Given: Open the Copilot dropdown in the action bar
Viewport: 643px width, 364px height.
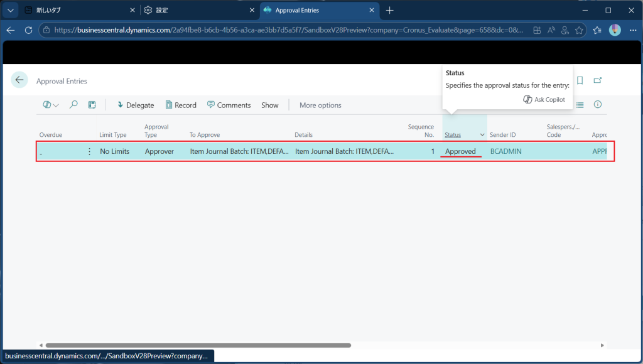Looking at the screenshot, I should click(x=51, y=105).
